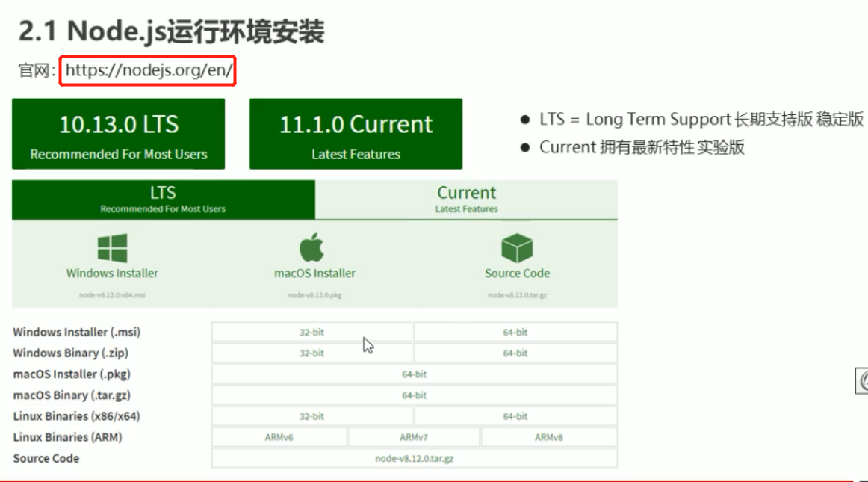Select ARMv7 Linux binary
Screen dimensions: 868x482
414,437
